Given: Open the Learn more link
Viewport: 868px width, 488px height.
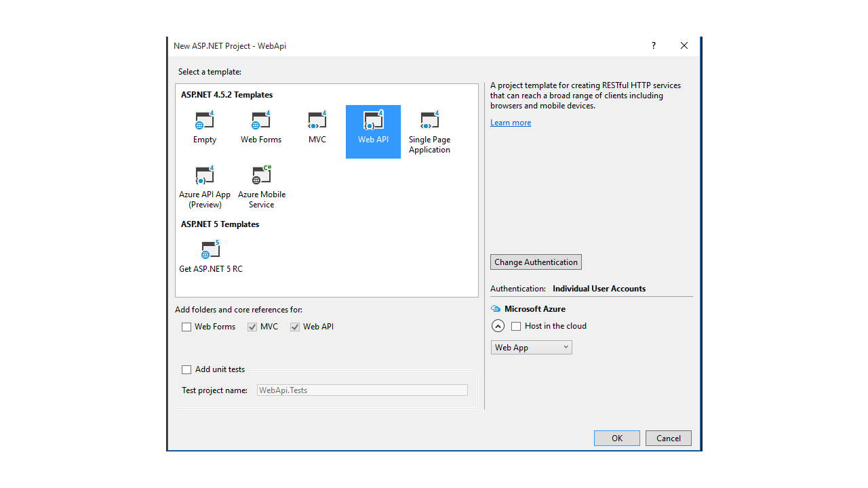Looking at the screenshot, I should pos(511,123).
